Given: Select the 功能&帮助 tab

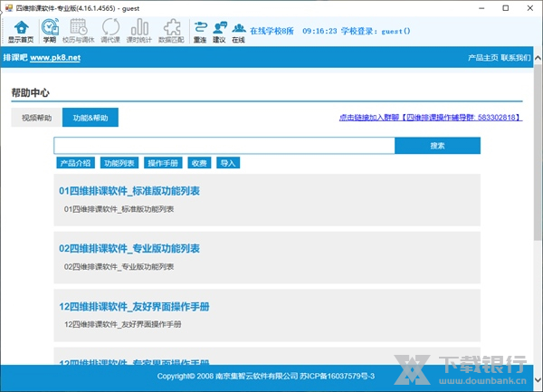Looking at the screenshot, I should 90,118.
